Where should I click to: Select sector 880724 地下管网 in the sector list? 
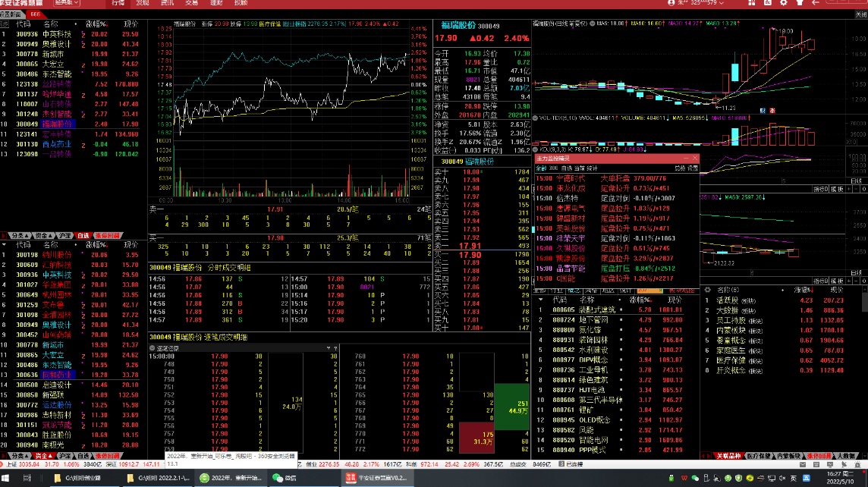615,320
